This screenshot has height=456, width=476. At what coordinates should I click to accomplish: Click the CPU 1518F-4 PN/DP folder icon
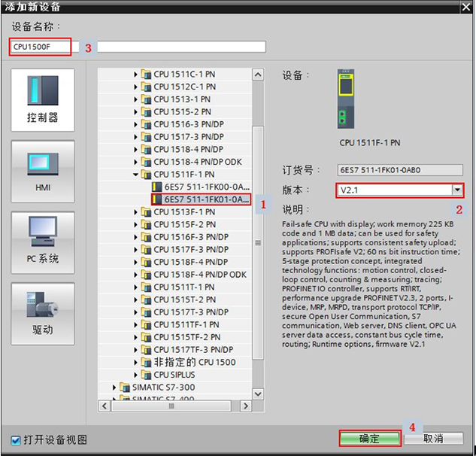[146, 262]
